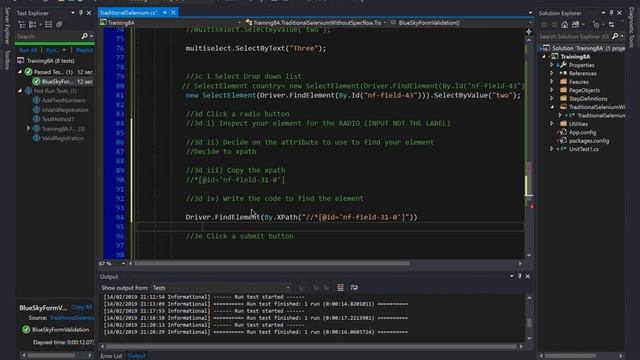This screenshot has height=360, width=640.
Task: Click the Playlist link
Action: (x=84, y=50)
